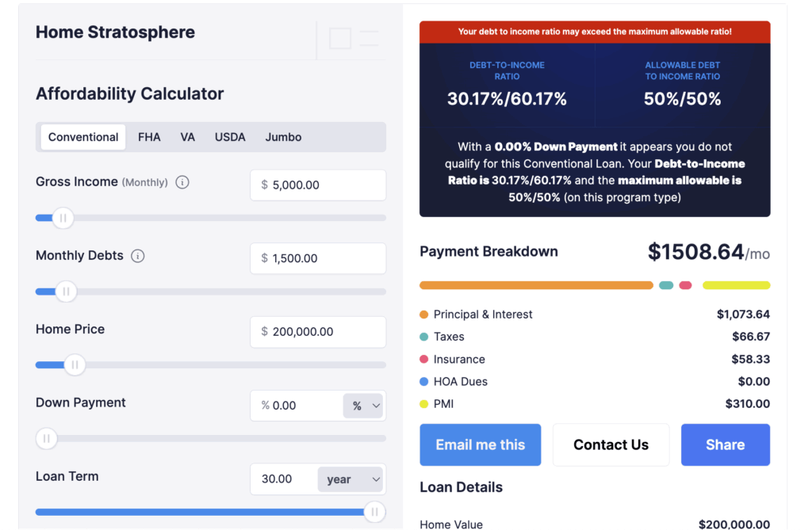Click the Home Price slider handle

pos(75,365)
